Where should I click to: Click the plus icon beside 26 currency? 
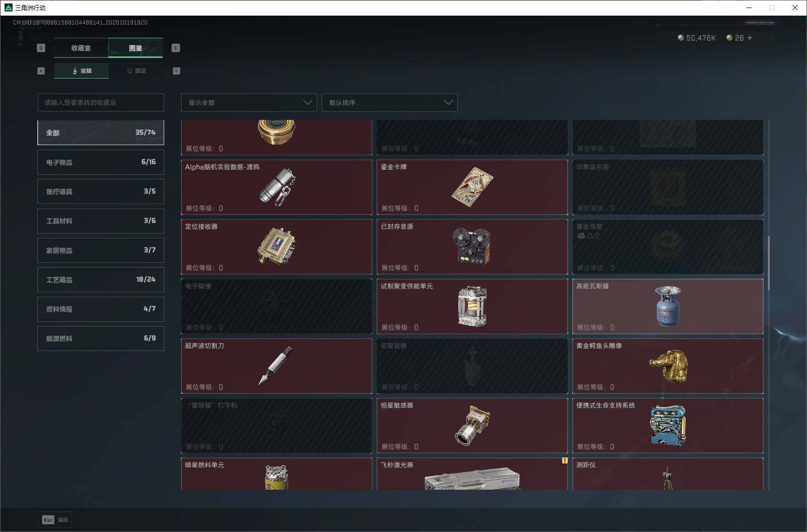(x=750, y=38)
